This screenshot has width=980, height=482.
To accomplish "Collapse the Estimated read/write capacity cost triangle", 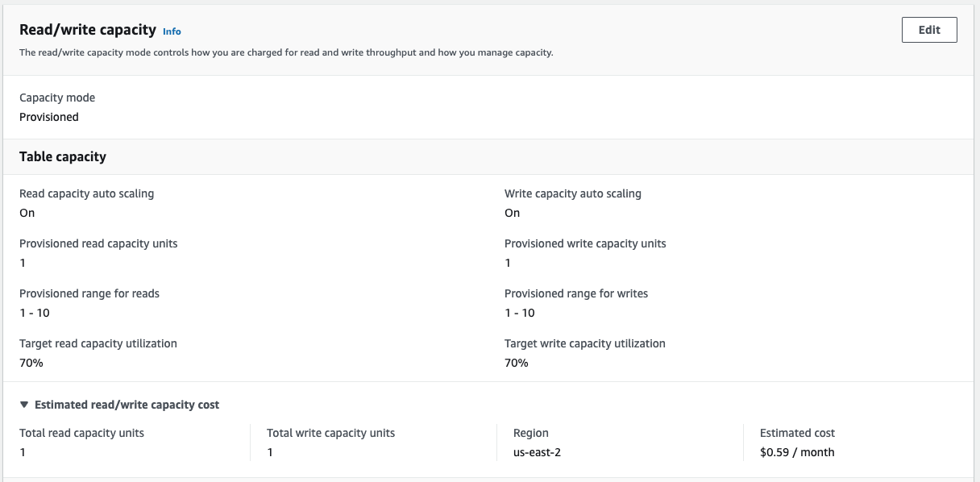I will point(24,405).
